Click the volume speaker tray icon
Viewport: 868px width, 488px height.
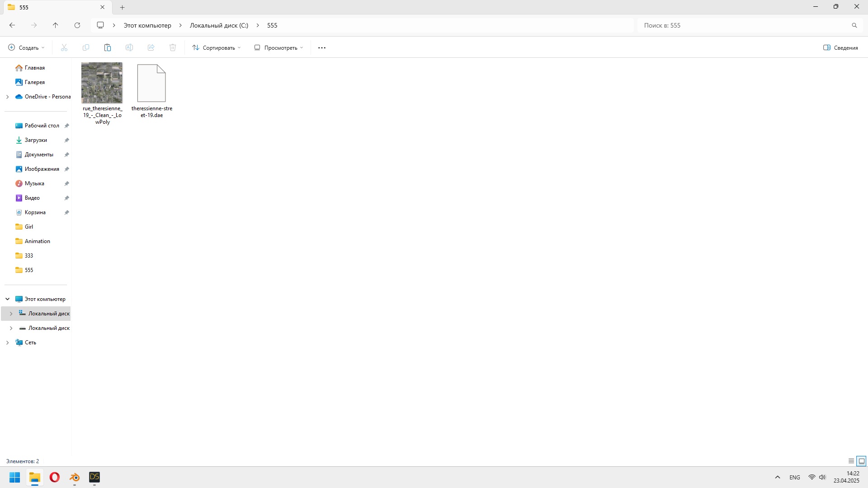(x=822, y=477)
